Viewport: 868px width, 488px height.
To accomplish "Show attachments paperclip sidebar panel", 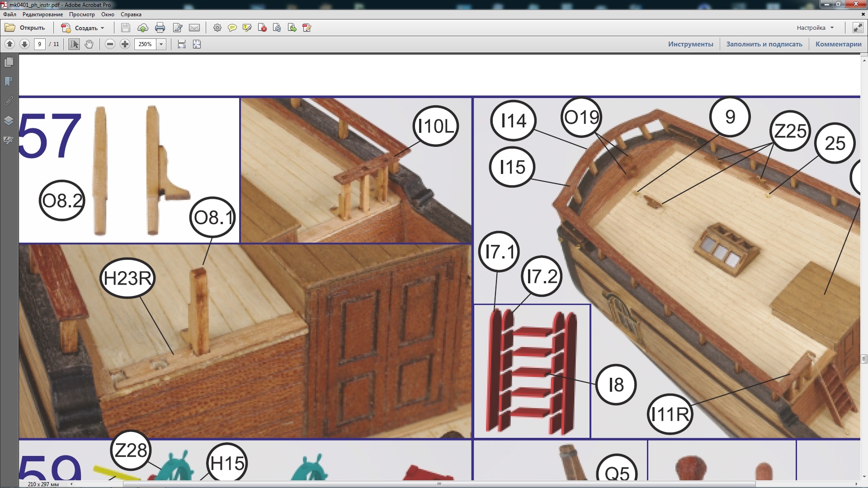I will click(x=9, y=101).
